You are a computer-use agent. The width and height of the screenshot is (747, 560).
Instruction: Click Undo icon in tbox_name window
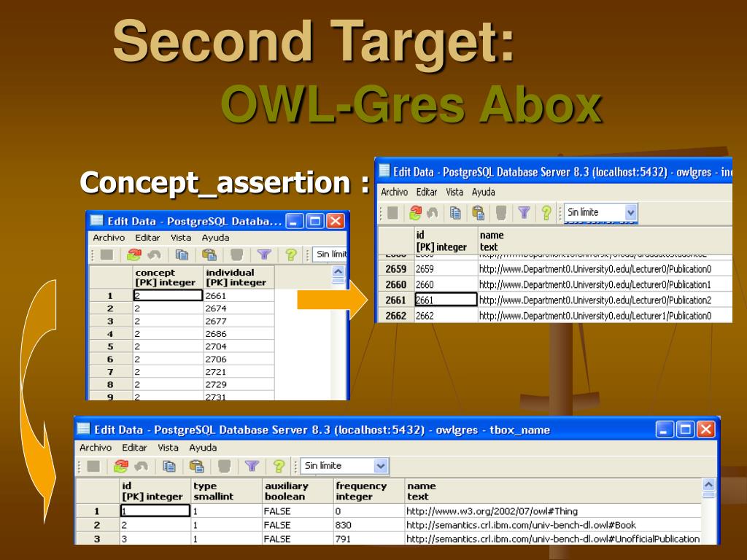(141, 466)
